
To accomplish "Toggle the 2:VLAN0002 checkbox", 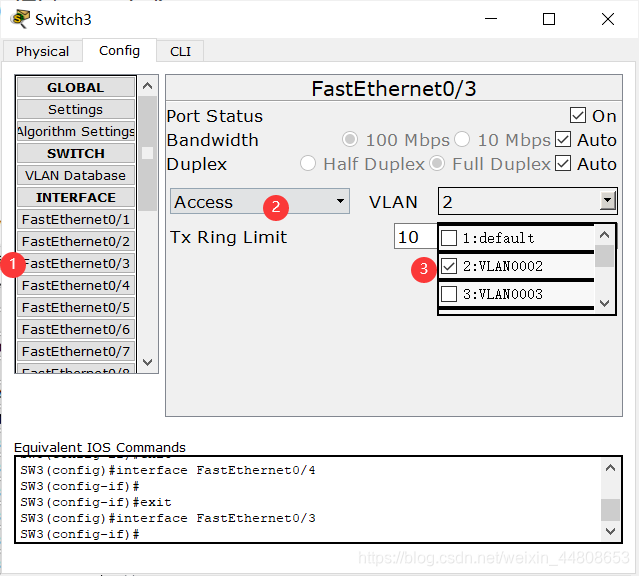I will point(449,266).
